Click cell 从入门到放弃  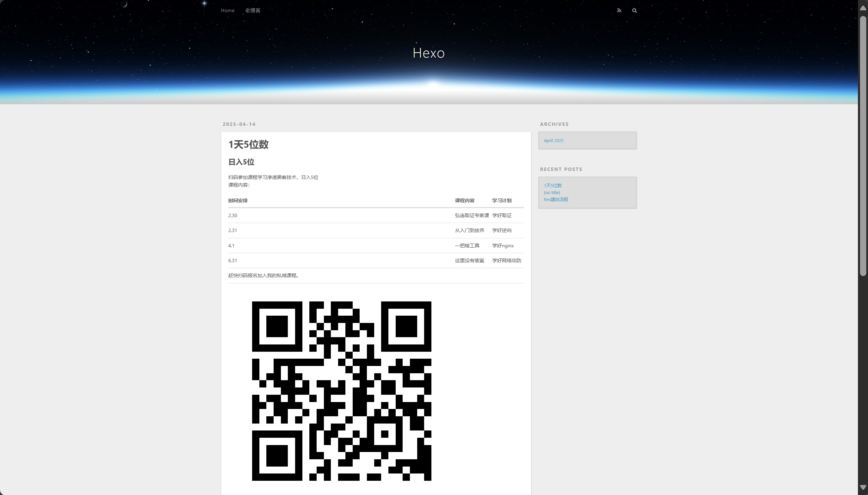coord(470,230)
